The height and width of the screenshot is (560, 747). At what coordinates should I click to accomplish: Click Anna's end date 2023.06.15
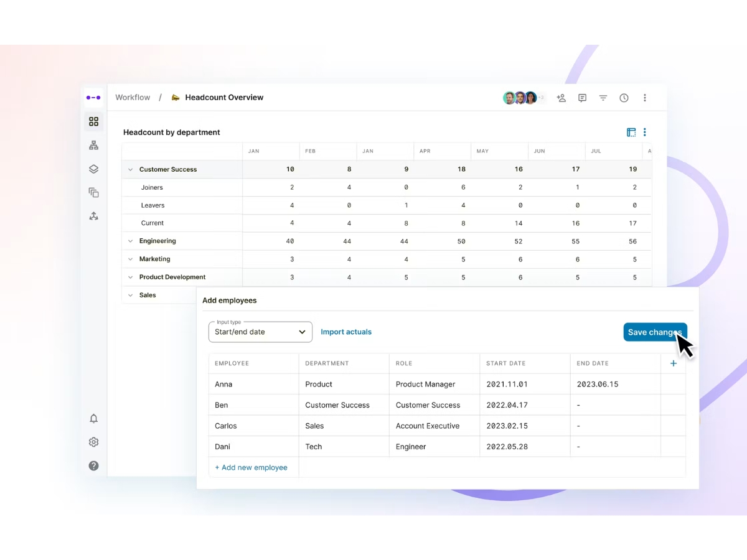616,385
